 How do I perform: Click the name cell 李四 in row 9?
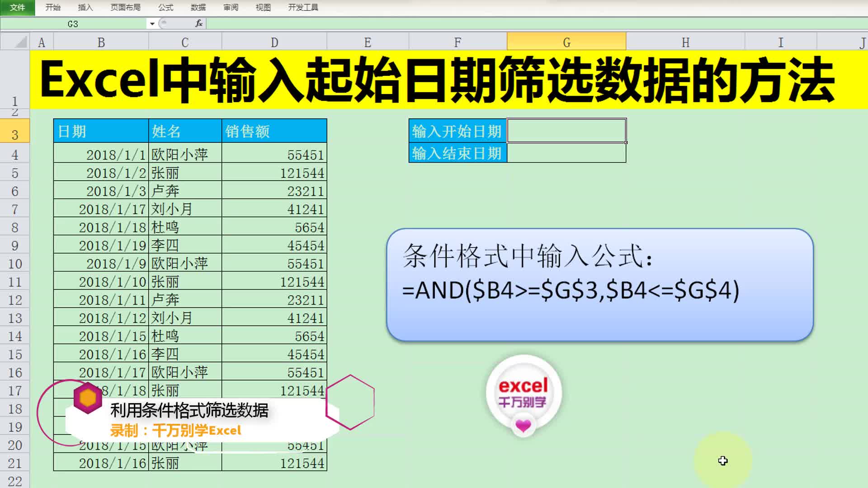tap(185, 245)
